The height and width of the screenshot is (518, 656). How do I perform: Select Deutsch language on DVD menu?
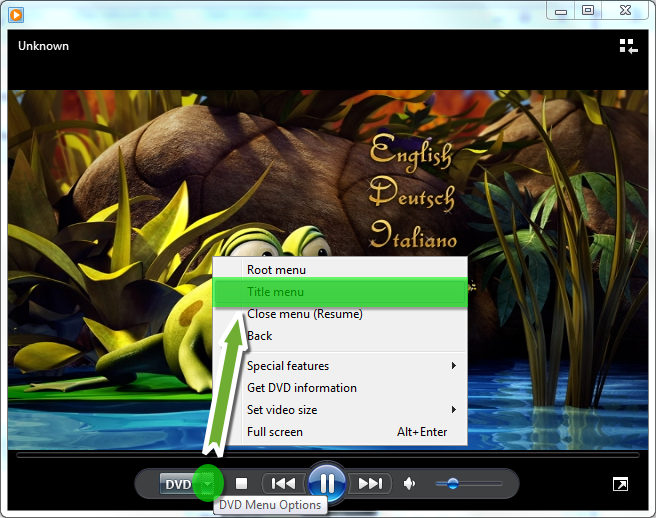pos(412,193)
